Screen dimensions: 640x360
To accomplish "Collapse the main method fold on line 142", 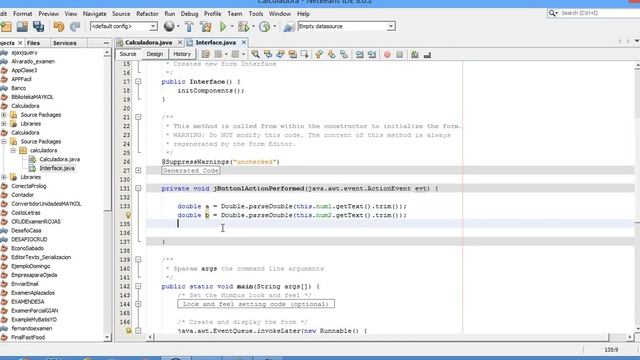I will click(138, 287).
